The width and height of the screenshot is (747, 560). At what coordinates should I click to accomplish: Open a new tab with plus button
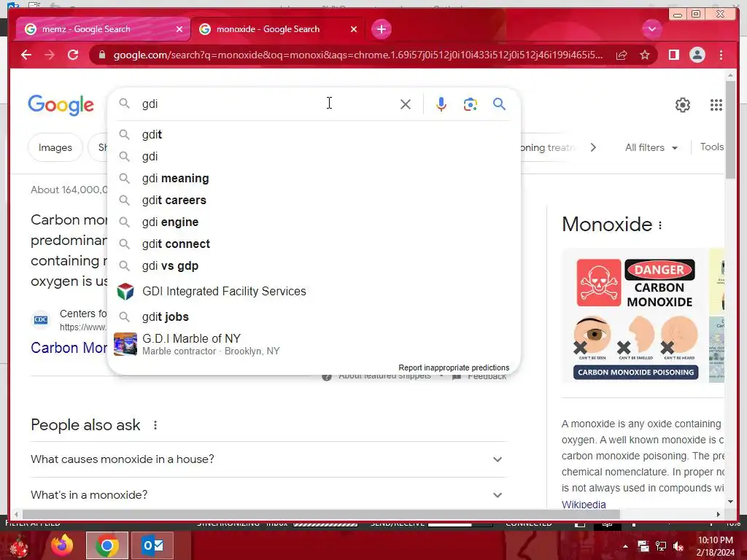pyautogui.click(x=381, y=29)
